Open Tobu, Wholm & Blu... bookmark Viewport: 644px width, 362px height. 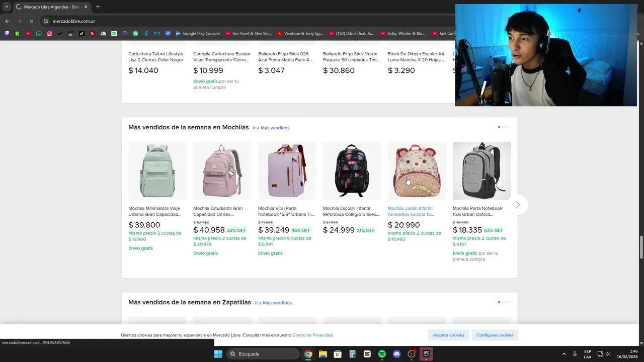403,34
